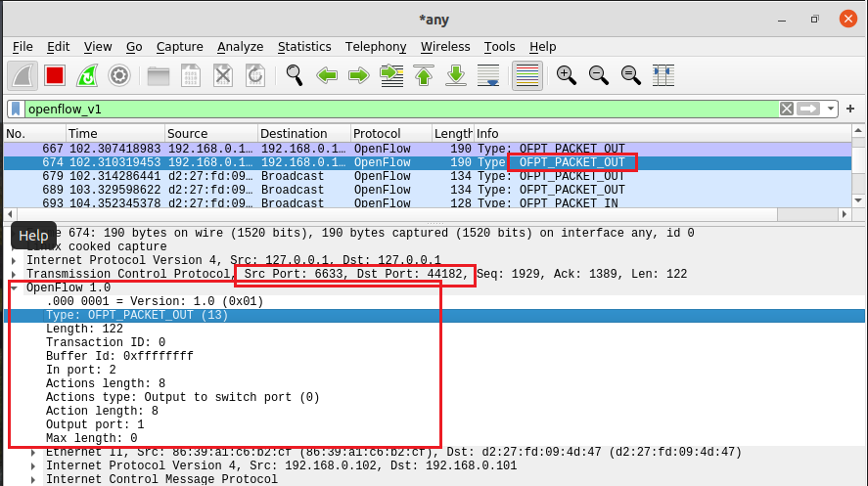Open the Statistics menu
The width and height of the screenshot is (868, 486).
point(304,47)
